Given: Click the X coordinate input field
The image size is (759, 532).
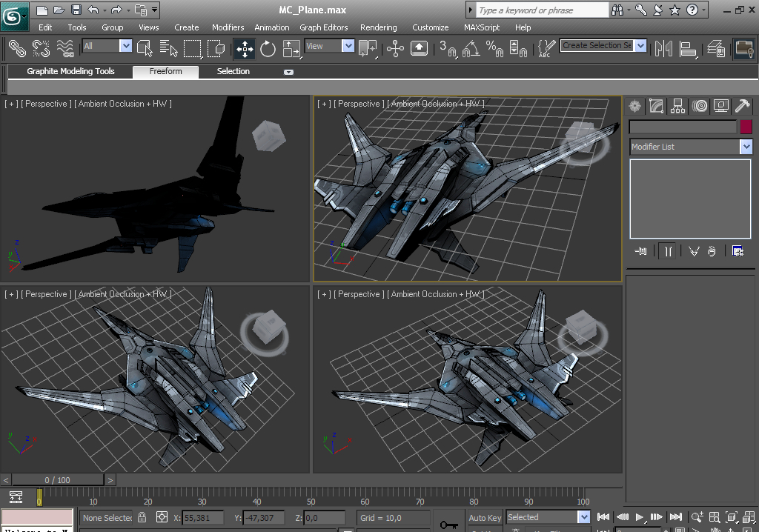Looking at the screenshot, I should pyautogui.click(x=204, y=517).
